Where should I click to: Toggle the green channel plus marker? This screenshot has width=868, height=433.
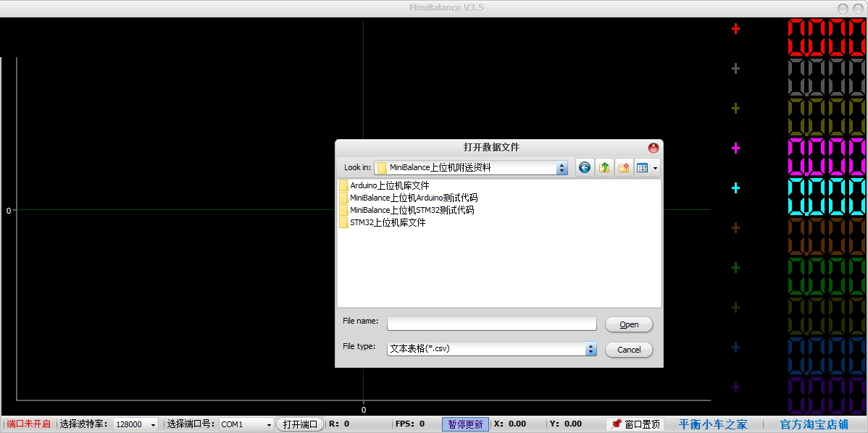click(x=735, y=268)
